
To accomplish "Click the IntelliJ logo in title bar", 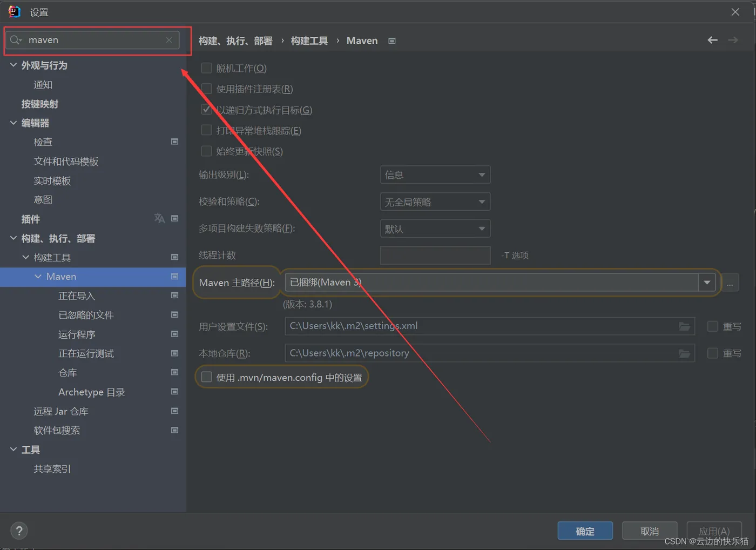I will (14, 11).
